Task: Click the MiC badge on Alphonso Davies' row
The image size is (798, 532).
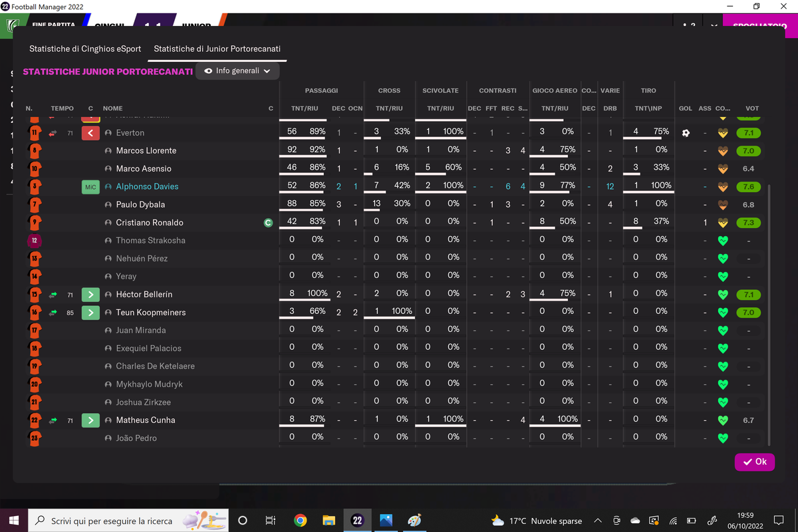Action: point(90,187)
